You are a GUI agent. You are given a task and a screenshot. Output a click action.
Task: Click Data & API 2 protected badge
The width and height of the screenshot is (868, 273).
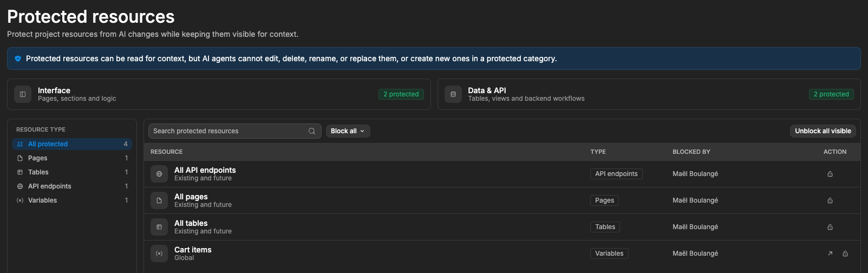click(831, 94)
